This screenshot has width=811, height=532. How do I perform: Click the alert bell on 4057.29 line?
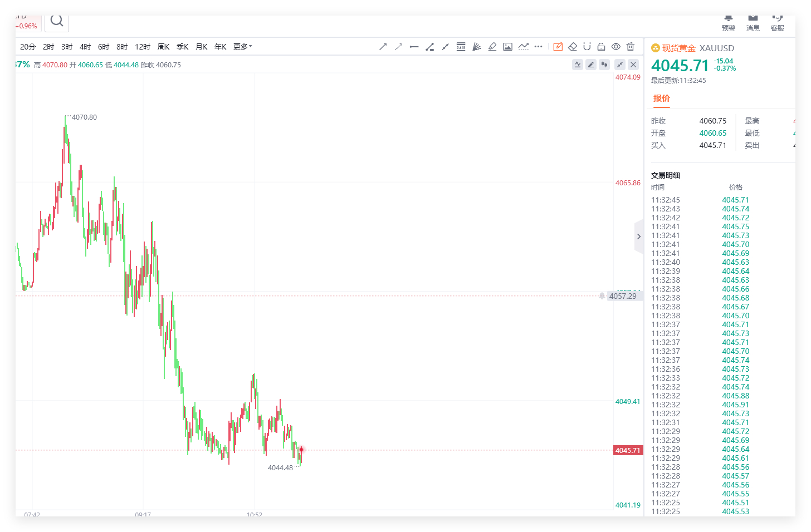coord(602,296)
